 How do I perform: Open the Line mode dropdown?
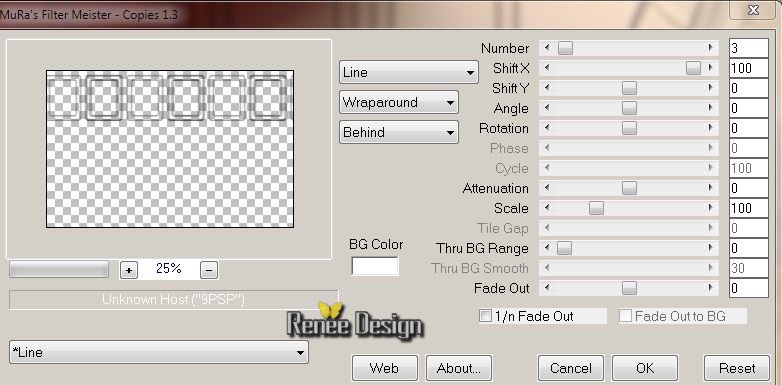click(408, 72)
